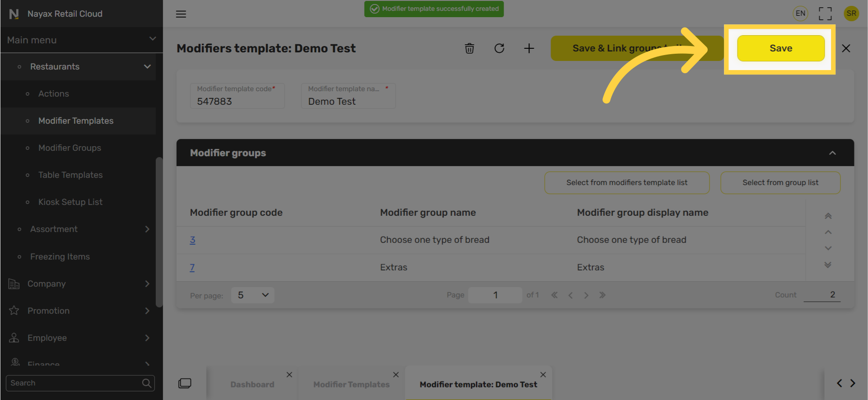Screen dimensions: 868x400
Task: Click the trash delete icon
Action: point(469,48)
